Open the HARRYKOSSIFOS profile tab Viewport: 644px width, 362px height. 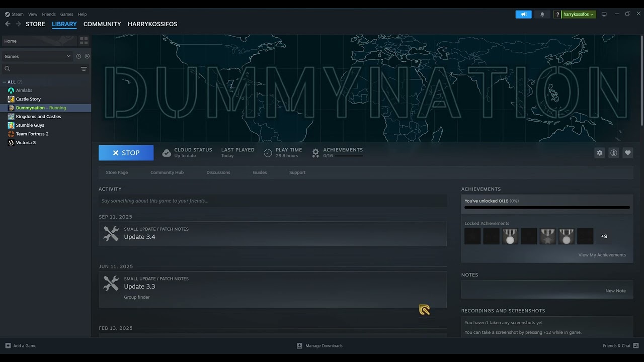click(152, 24)
